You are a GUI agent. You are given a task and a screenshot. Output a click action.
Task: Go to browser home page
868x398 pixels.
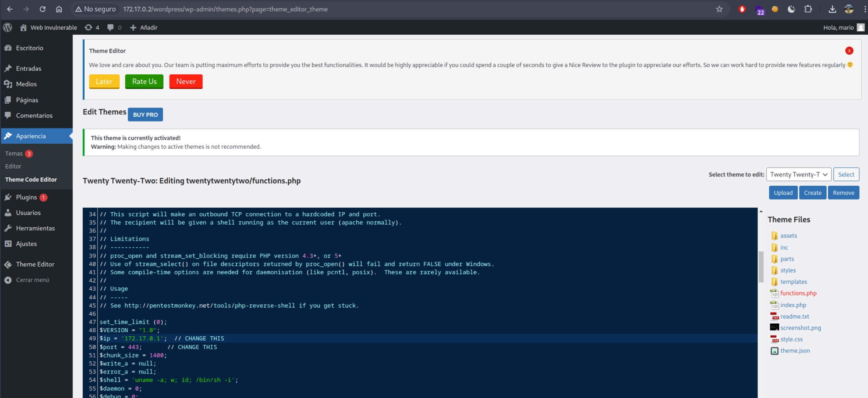(59, 9)
